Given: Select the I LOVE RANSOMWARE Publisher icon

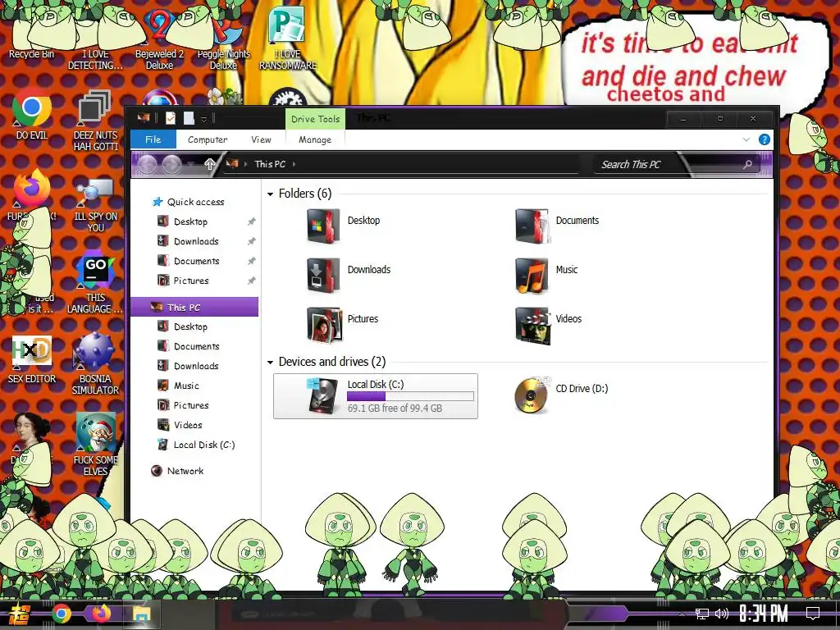Looking at the screenshot, I should tap(288, 39).
